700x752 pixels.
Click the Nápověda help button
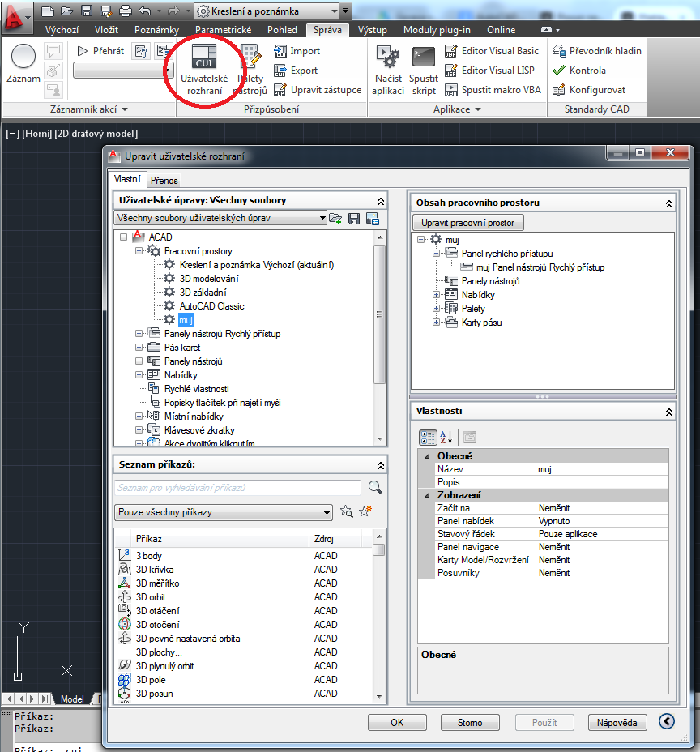tap(617, 722)
